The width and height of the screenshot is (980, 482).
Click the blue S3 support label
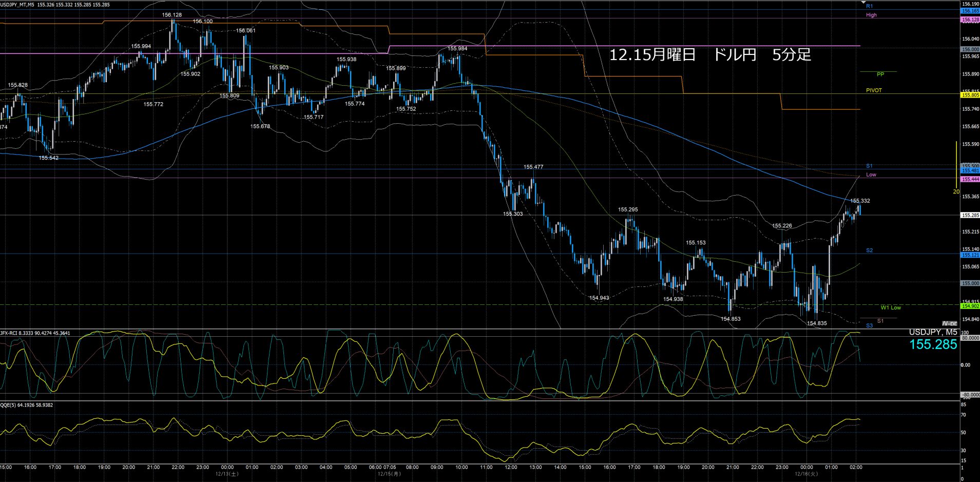click(x=869, y=325)
